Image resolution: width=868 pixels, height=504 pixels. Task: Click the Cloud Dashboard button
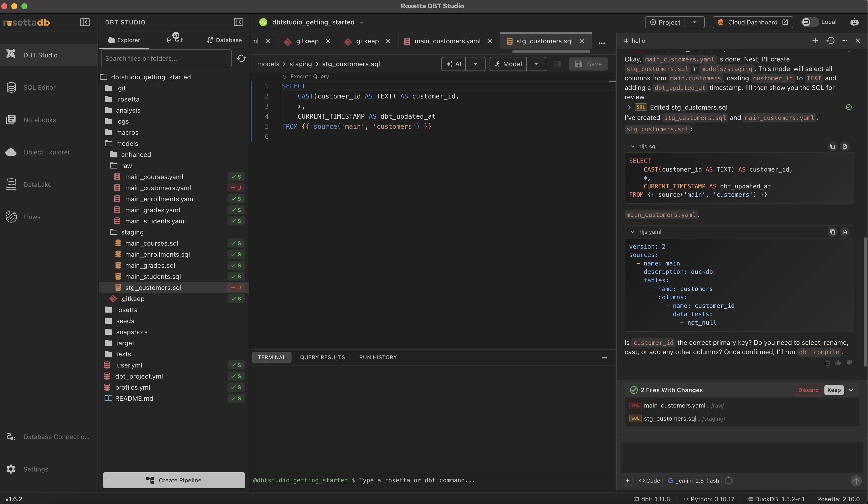pyautogui.click(x=753, y=22)
